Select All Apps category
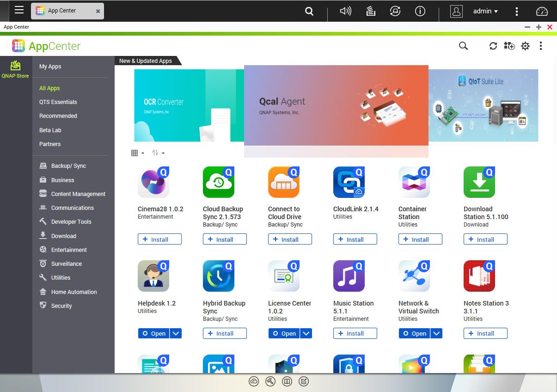 pos(49,88)
